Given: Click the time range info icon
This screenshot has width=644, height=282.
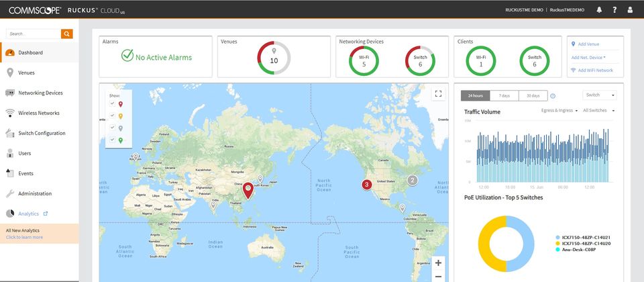Looking at the screenshot, I should (553, 96).
